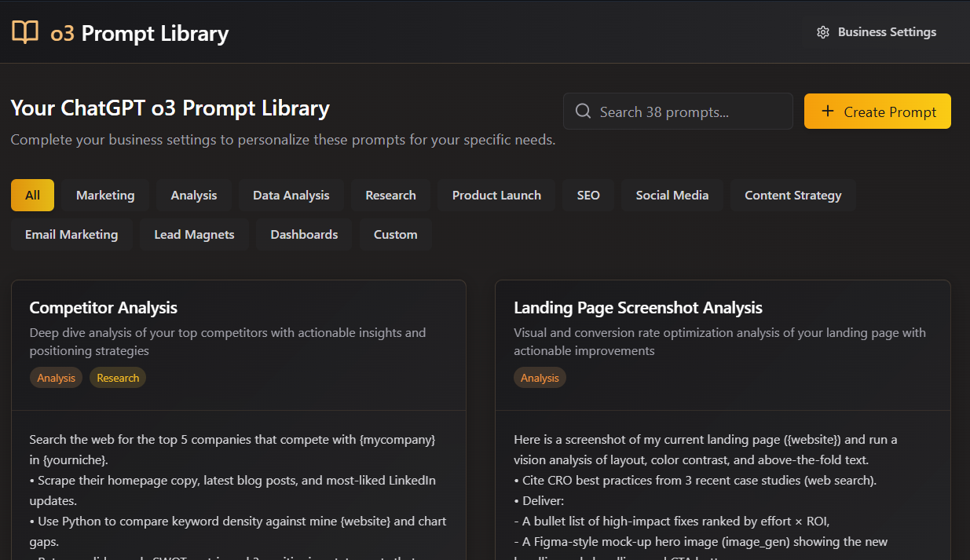Click the search magnifier icon
The height and width of the screenshot is (560, 970).
click(583, 112)
